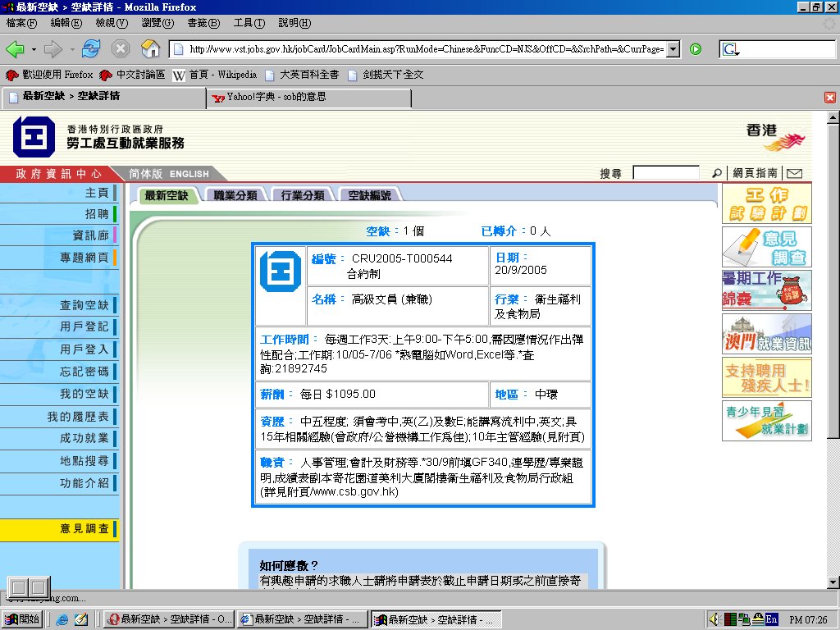Click the envelope email icon on webpage

pos(794,173)
